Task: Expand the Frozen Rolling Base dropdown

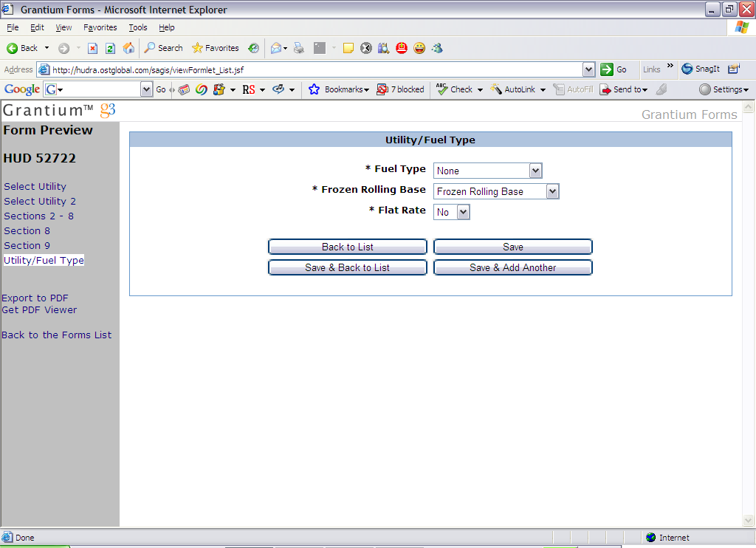Action: [x=552, y=191]
